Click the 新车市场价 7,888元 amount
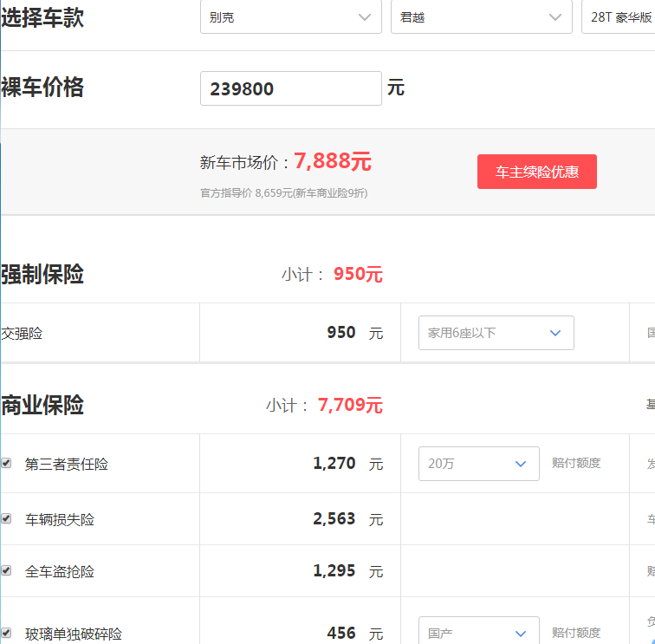The image size is (655, 644). (x=332, y=161)
